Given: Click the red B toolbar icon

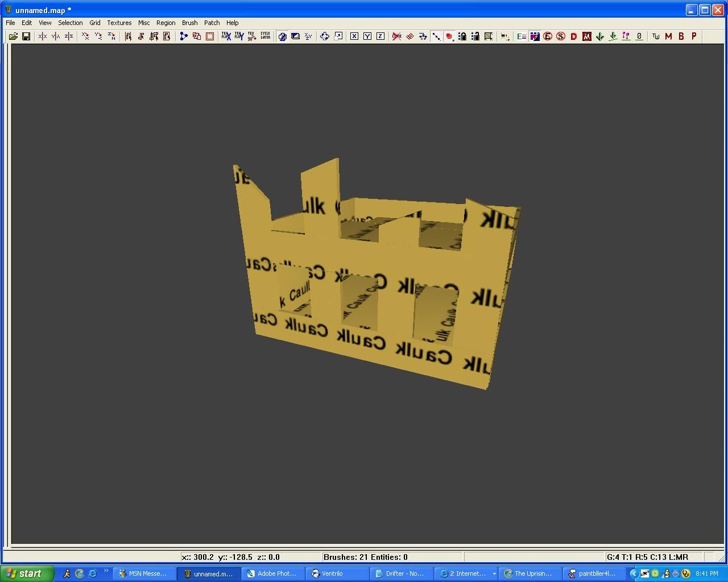Looking at the screenshot, I should tap(681, 36).
